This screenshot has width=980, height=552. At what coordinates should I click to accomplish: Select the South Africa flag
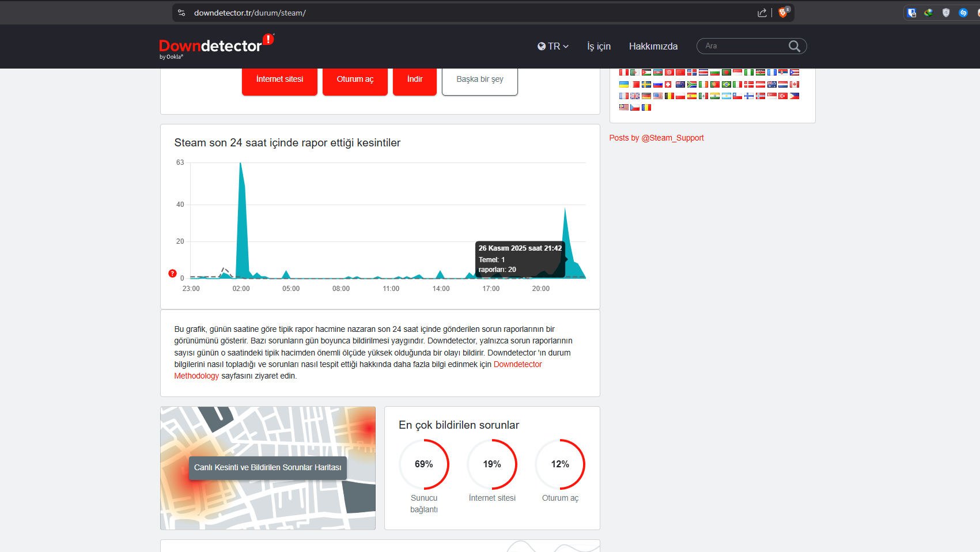[x=692, y=84]
